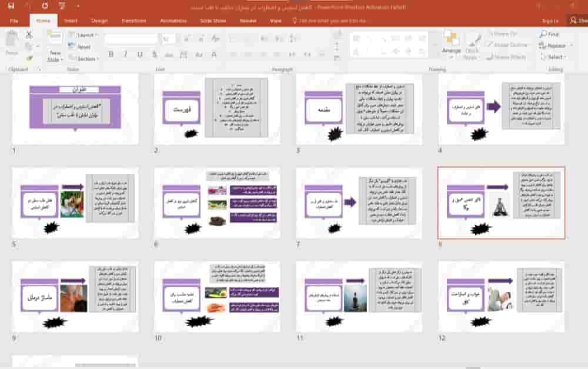The width and height of the screenshot is (588, 369).
Task: Open the Slide Show tab
Action: pos(213,21)
